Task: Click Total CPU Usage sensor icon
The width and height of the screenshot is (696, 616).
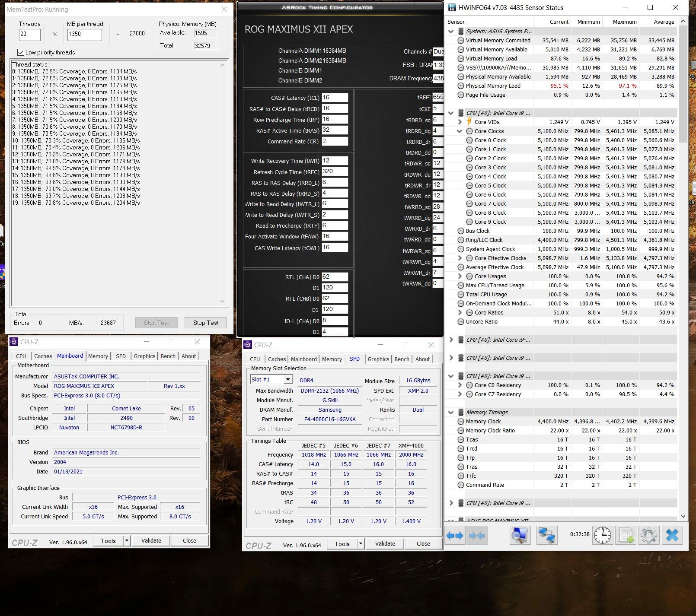Action: 461,294
